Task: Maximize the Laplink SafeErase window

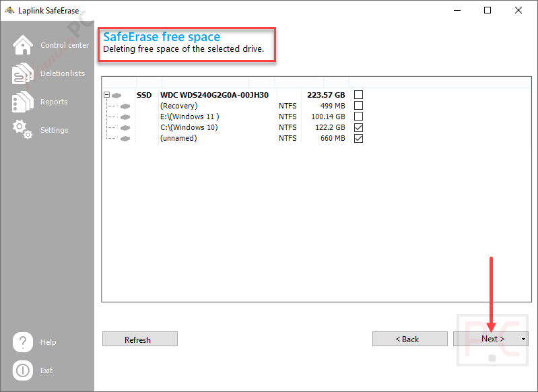Action: tap(487, 10)
